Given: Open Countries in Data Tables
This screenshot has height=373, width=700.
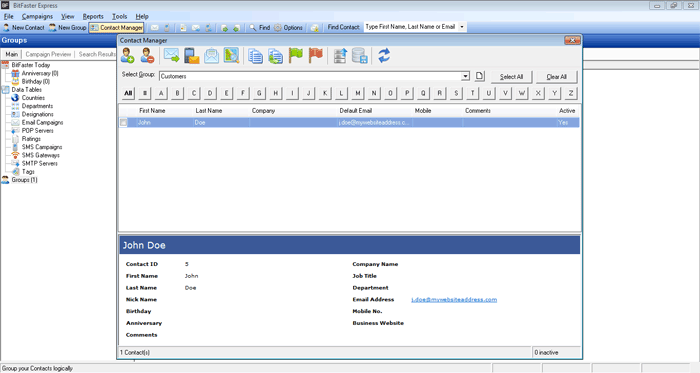Looking at the screenshot, I should click(x=33, y=98).
